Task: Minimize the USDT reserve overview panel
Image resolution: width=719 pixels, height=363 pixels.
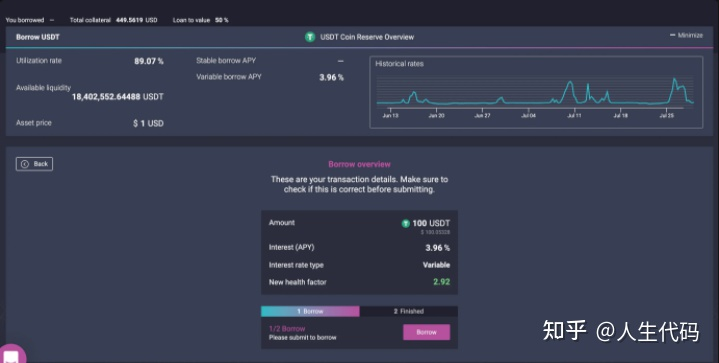Action: pyautogui.click(x=686, y=35)
